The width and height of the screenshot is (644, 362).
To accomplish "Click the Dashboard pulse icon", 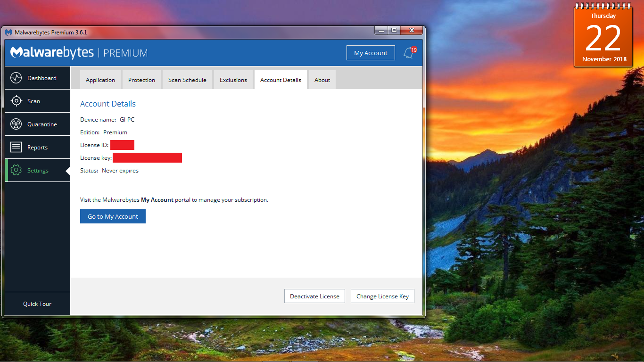I will (x=16, y=78).
